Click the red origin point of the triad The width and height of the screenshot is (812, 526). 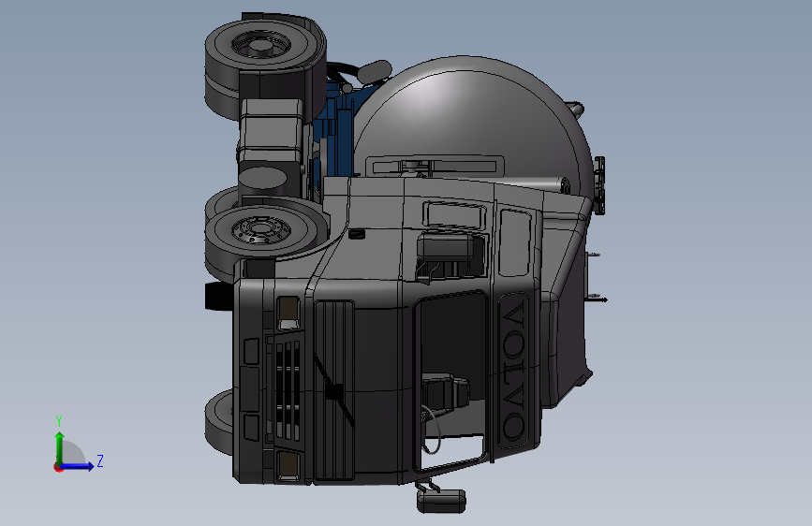tap(58, 467)
